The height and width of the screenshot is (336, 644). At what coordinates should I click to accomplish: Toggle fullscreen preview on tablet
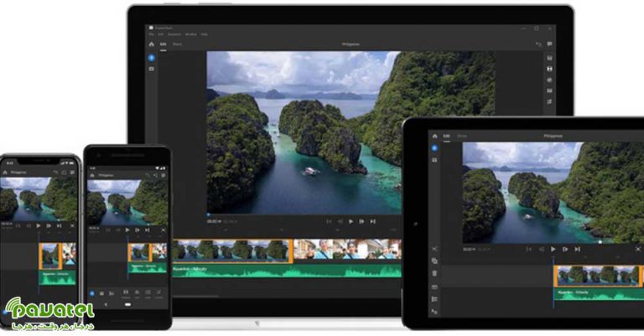638,249
